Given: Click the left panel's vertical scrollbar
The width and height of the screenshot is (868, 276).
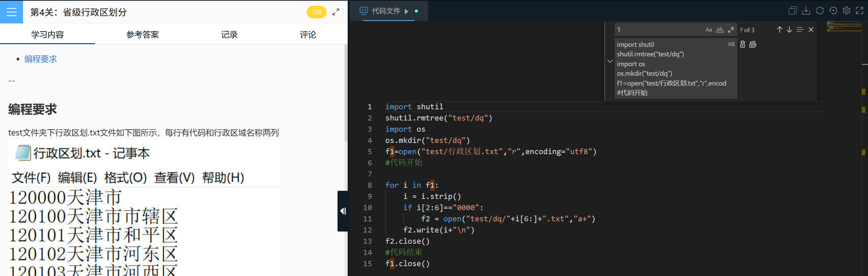Looking at the screenshot, I should [x=346, y=93].
